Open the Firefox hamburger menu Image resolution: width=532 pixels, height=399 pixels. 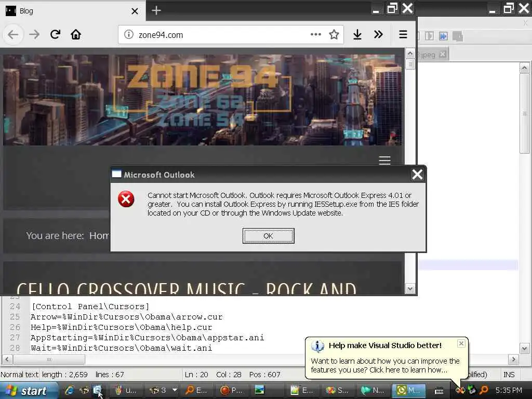[403, 35]
